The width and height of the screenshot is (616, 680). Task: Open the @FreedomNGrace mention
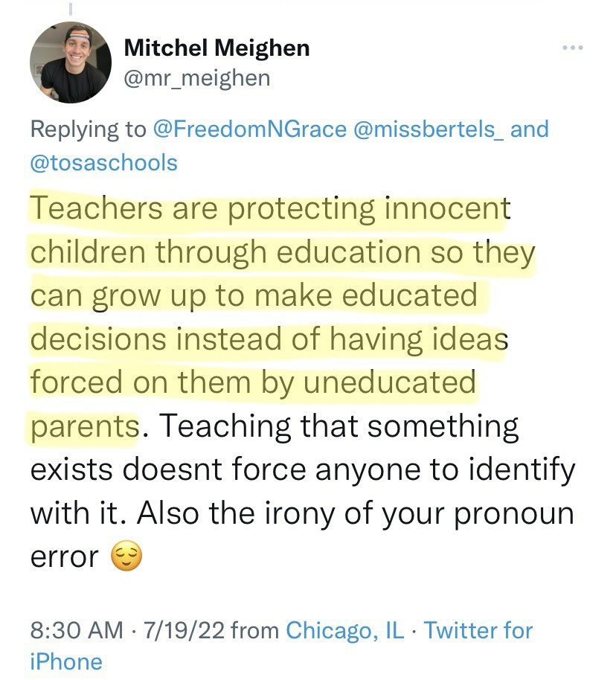click(249, 129)
